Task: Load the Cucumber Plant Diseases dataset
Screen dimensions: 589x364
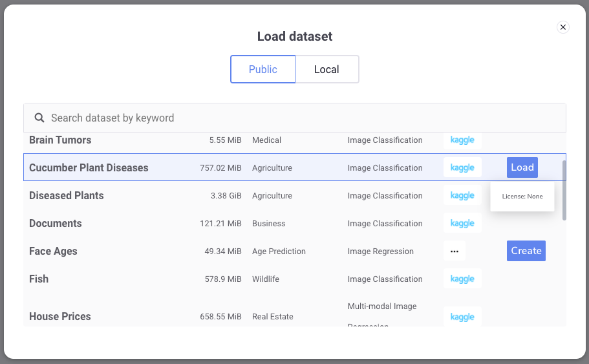Action: [x=522, y=167]
